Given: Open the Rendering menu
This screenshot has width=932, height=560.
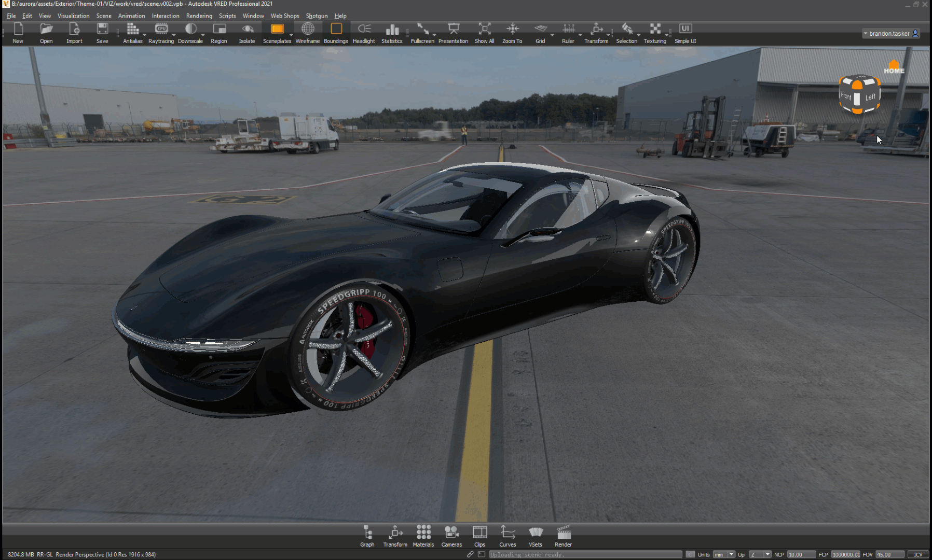Looking at the screenshot, I should point(199,16).
